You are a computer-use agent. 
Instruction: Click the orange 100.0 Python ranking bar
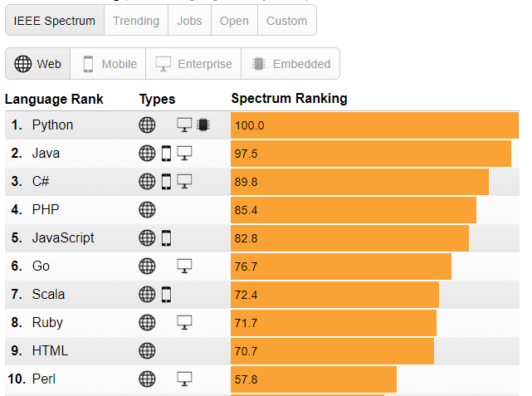click(x=374, y=125)
